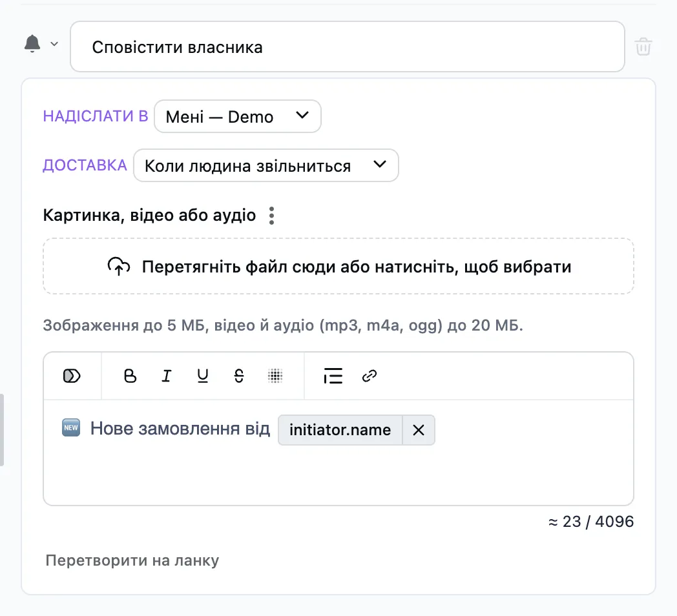Image resolution: width=677 pixels, height=616 pixels.
Task: Toggle bold formatting
Action: tap(130, 376)
